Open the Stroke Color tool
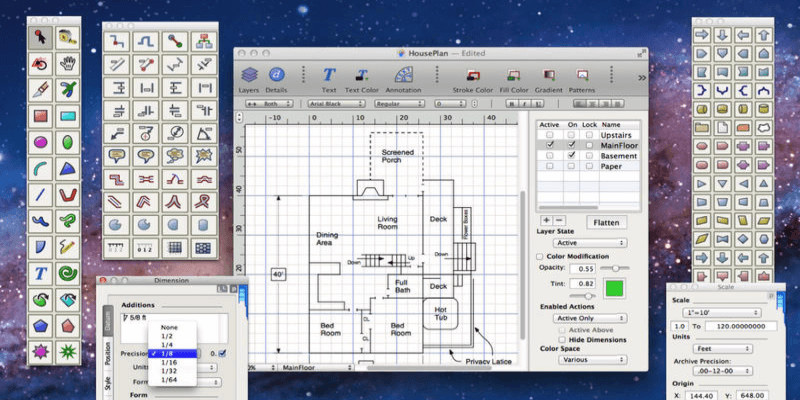This screenshot has height=400, width=800. click(473, 80)
